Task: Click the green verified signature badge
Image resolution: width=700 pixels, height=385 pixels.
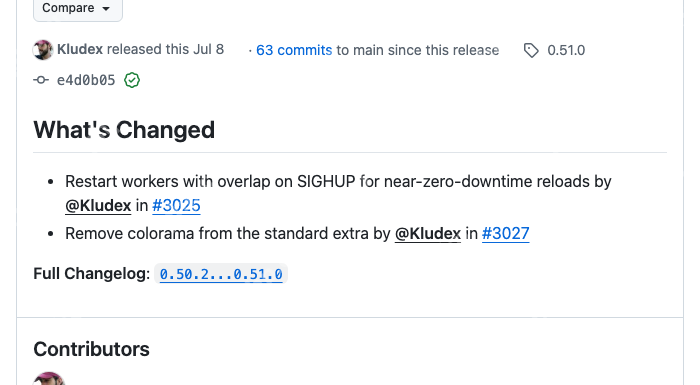Action: (x=132, y=80)
